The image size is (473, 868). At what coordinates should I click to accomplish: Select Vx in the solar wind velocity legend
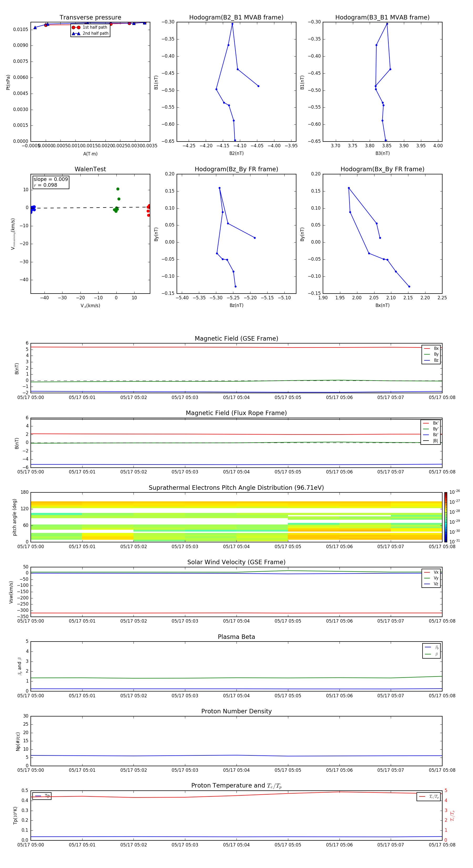coord(431,573)
